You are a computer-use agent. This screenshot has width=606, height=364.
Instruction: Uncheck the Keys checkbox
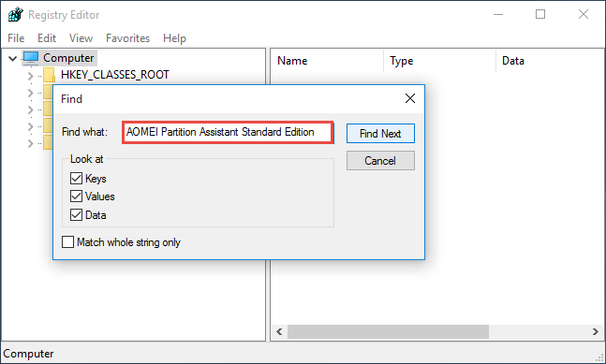click(76, 179)
